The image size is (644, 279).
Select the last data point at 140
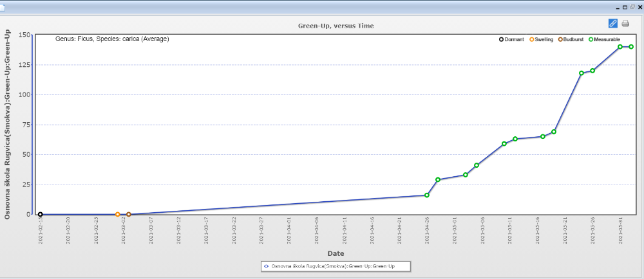[631, 47]
